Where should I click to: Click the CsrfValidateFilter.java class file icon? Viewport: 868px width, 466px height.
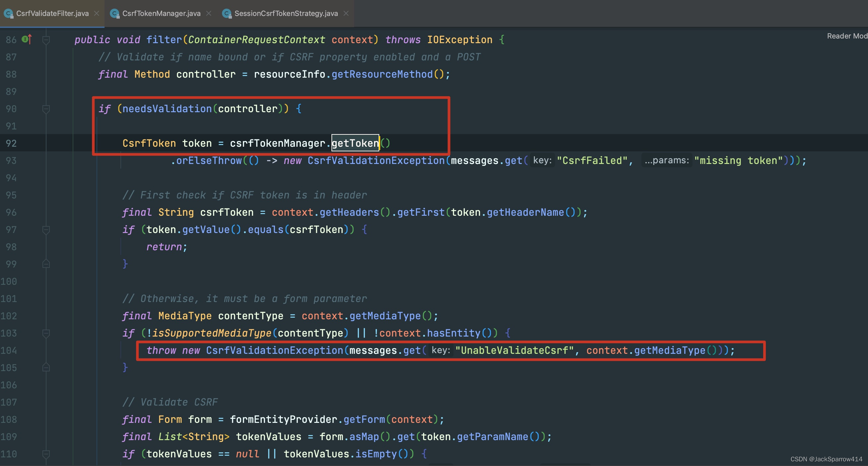click(x=8, y=14)
